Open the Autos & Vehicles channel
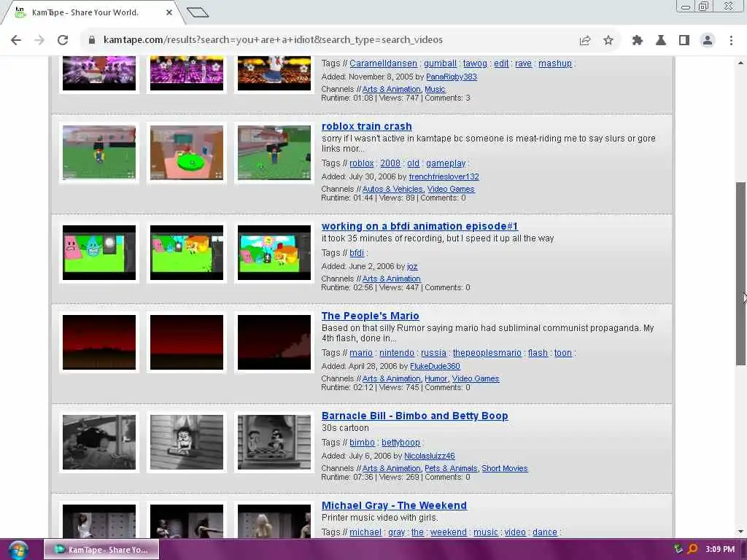 [392, 189]
